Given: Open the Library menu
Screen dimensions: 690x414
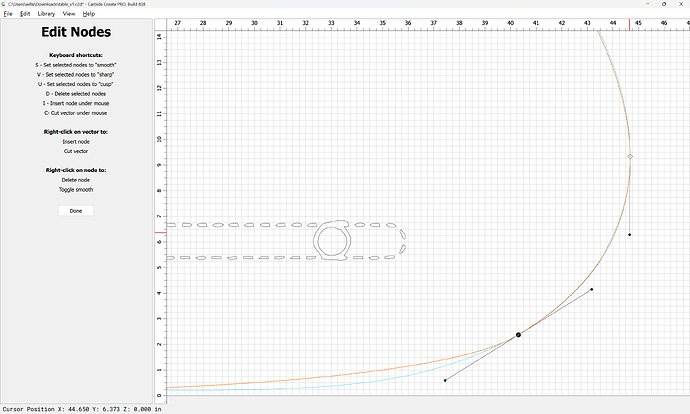Looking at the screenshot, I should coord(46,14).
